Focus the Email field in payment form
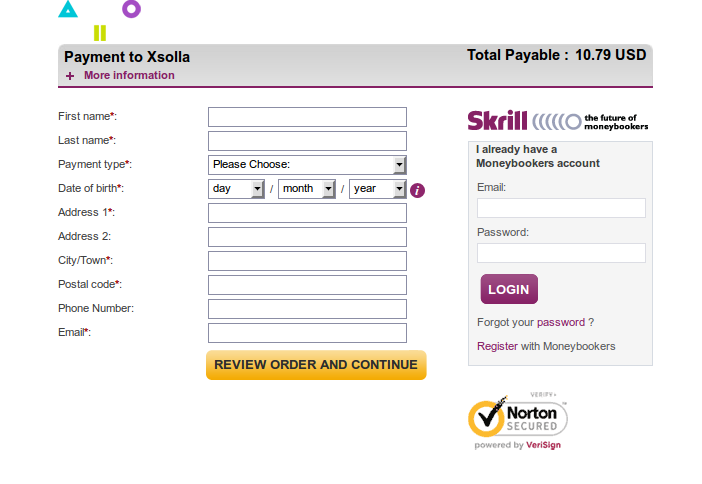This screenshot has height=484, width=702. [x=307, y=333]
